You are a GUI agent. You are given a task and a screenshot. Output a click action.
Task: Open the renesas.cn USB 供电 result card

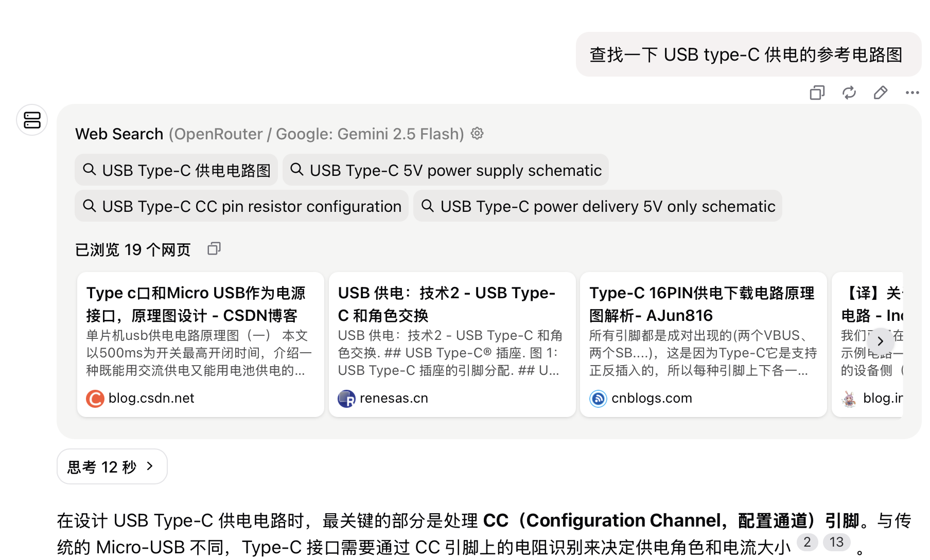(x=452, y=344)
